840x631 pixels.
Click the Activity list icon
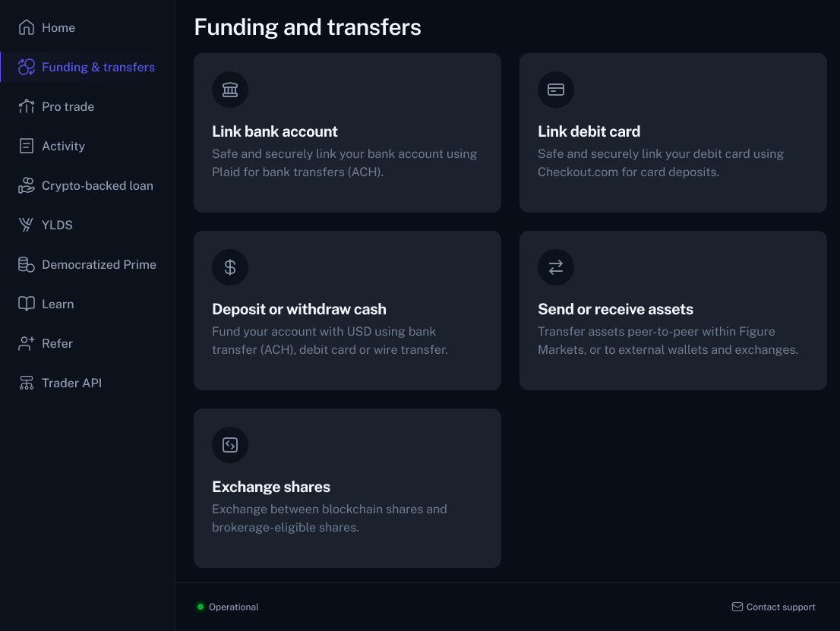tap(27, 146)
